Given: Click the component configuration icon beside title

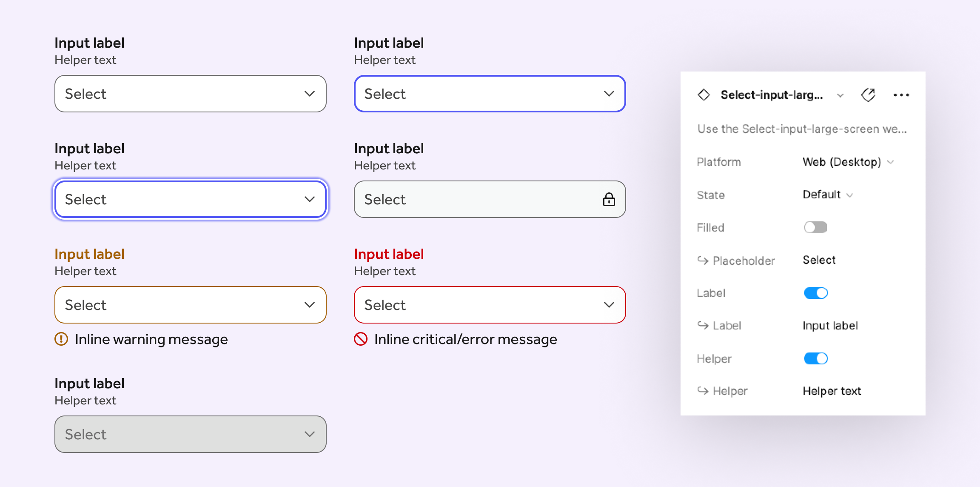Looking at the screenshot, I should pyautogui.click(x=868, y=95).
